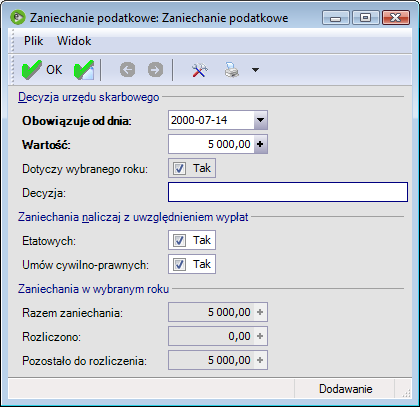This screenshot has height=407, width=420.
Task: Click the Decyzja urzędu skarbowego heading
Action: (89, 97)
